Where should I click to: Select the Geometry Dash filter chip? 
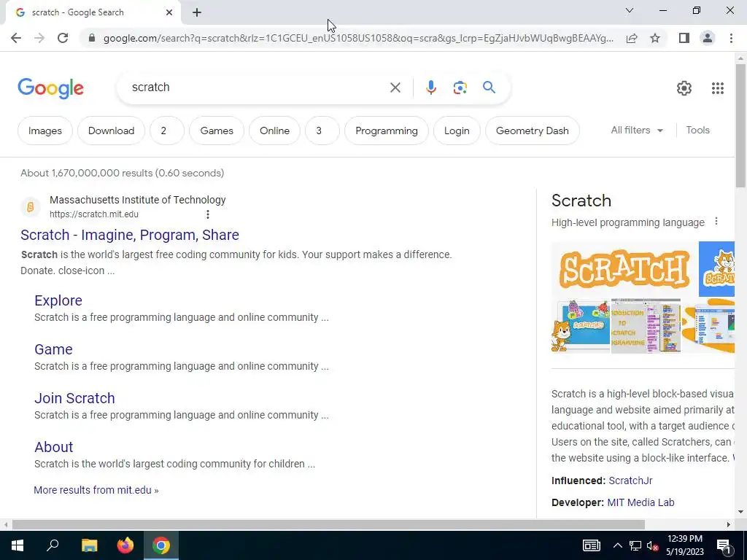pos(532,131)
